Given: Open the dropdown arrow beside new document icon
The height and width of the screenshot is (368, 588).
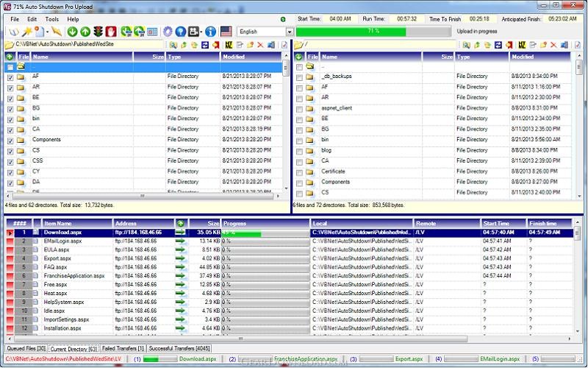Looking at the screenshot, I should coord(47,32).
